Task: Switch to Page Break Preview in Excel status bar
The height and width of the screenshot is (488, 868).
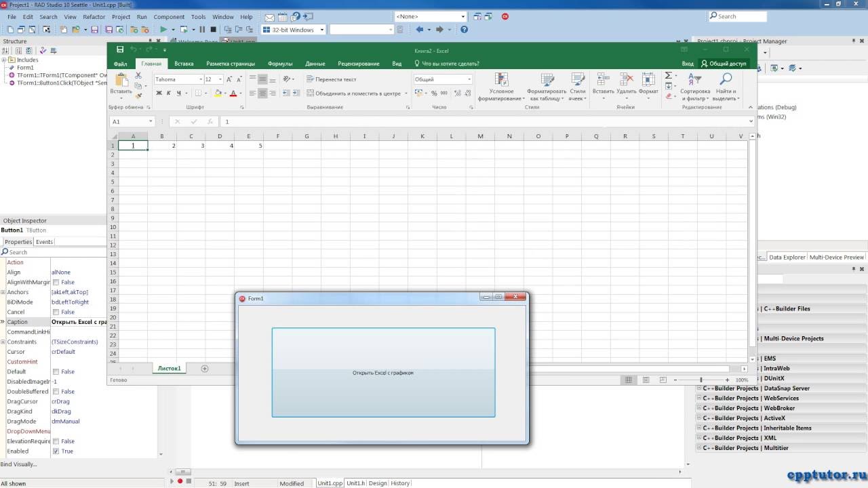Action: pyautogui.click(x=663, y=380)
